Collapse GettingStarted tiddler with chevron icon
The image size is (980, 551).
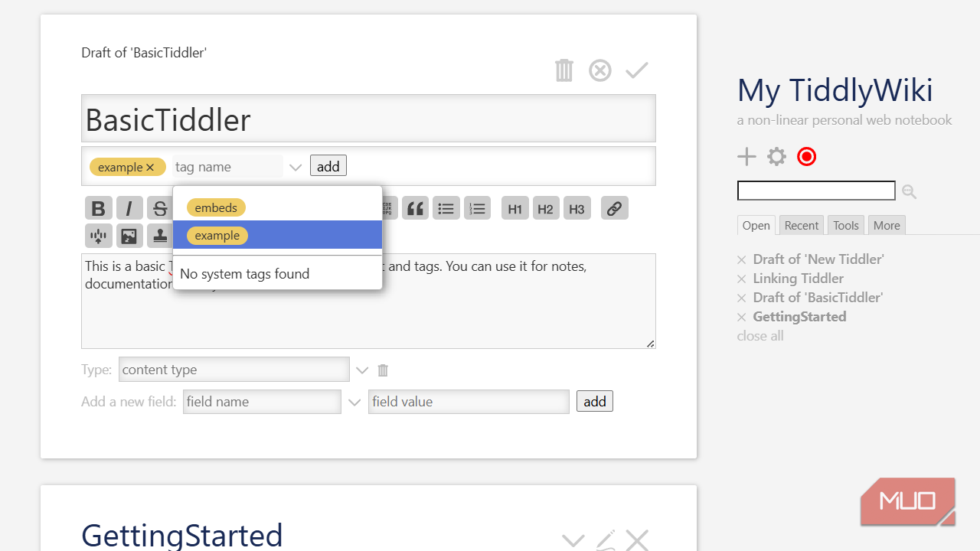point(573,540)
